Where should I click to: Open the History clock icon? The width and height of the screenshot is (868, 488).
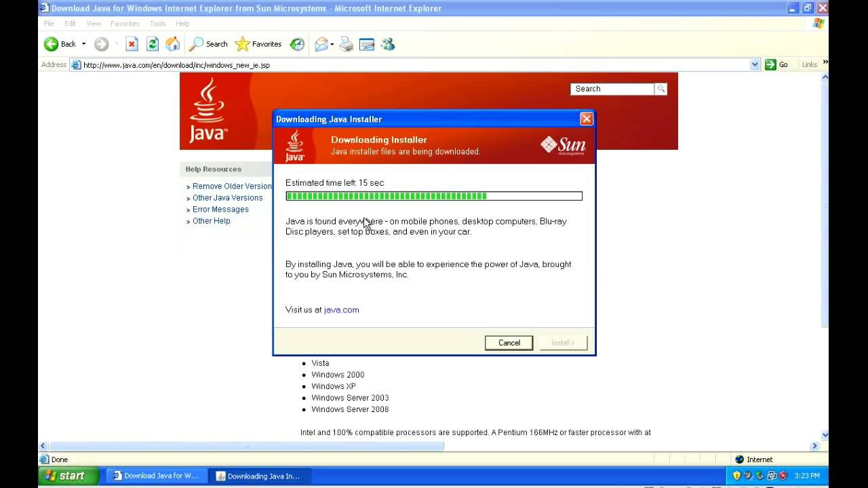pos(297,44)
